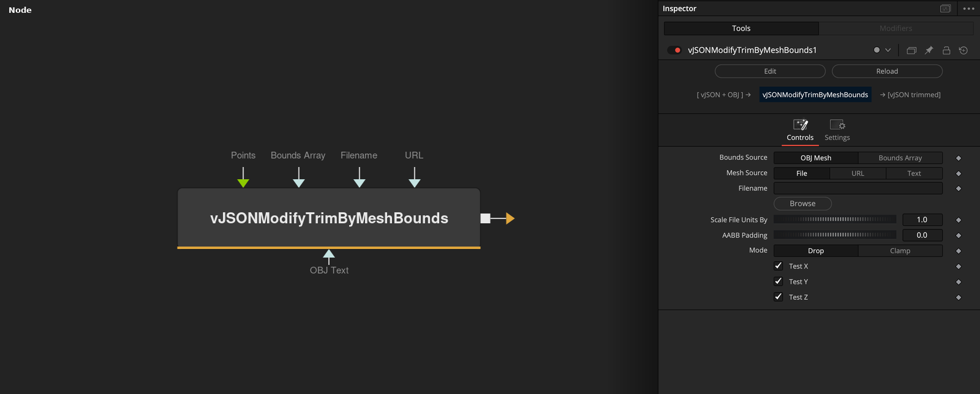
Task: Lock the tool with the padlock icon
Action: point(946,50)
